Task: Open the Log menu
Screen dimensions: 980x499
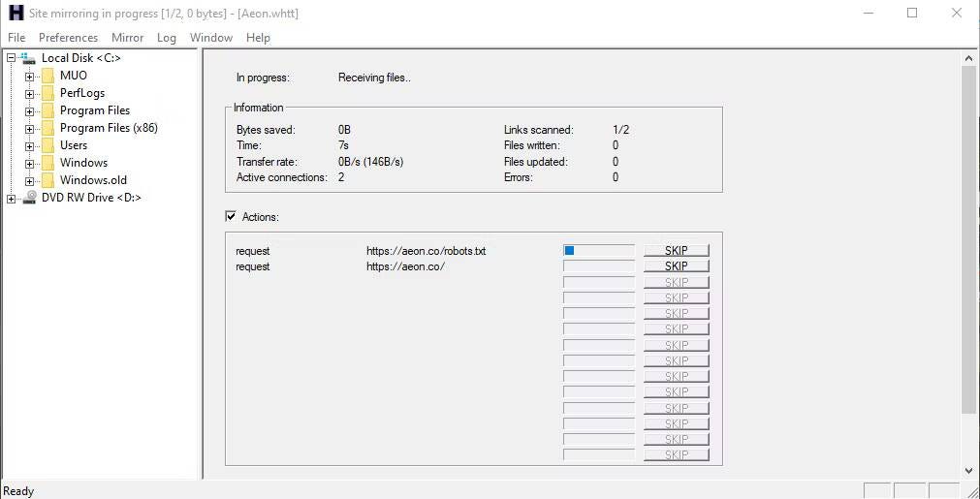Action: pos(167,38)
